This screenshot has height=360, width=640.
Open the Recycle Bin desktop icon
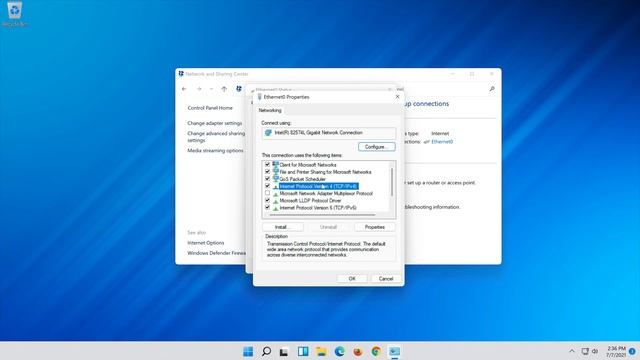(15, 13)
